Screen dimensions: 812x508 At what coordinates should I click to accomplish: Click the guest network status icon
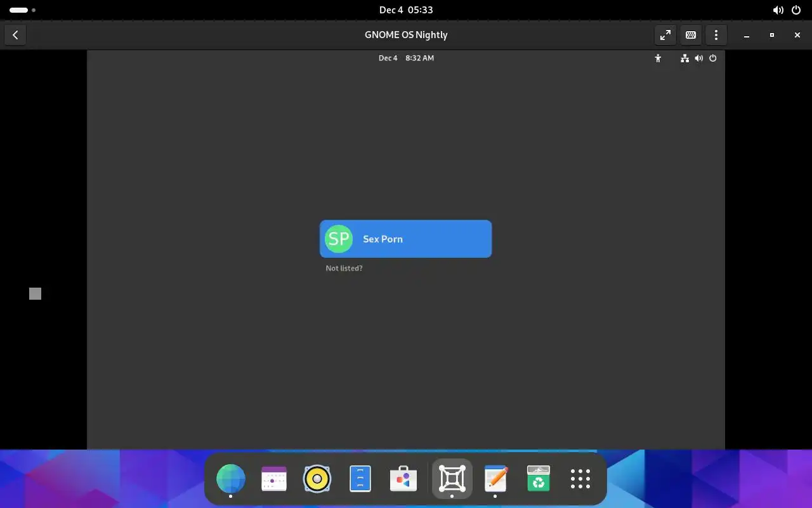click(x=684, y=58)
